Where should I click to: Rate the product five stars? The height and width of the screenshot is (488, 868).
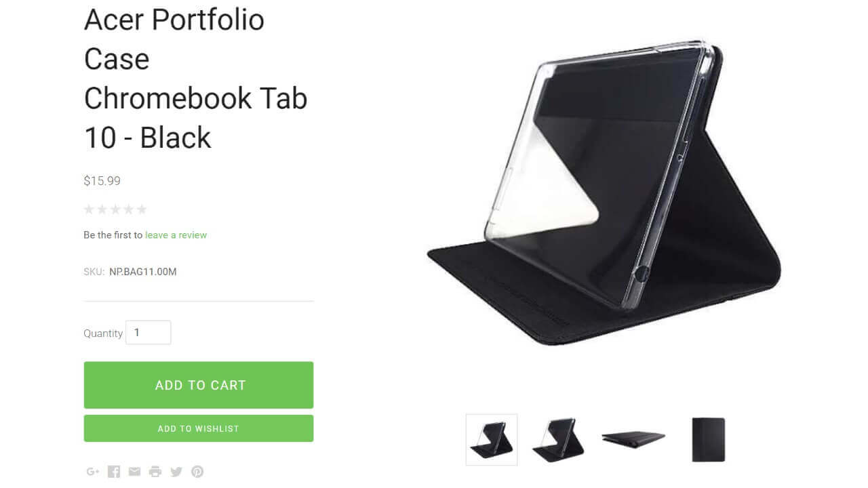141,209
